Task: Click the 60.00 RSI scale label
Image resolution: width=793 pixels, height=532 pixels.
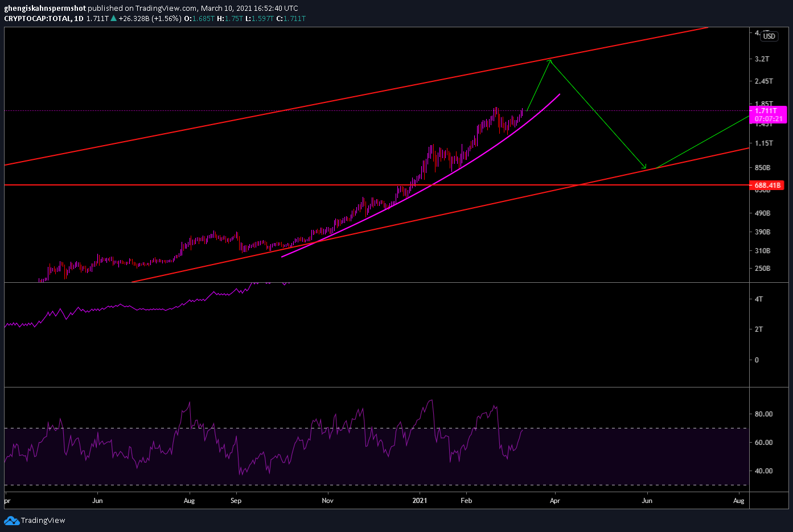Action: tap(763, 443)
